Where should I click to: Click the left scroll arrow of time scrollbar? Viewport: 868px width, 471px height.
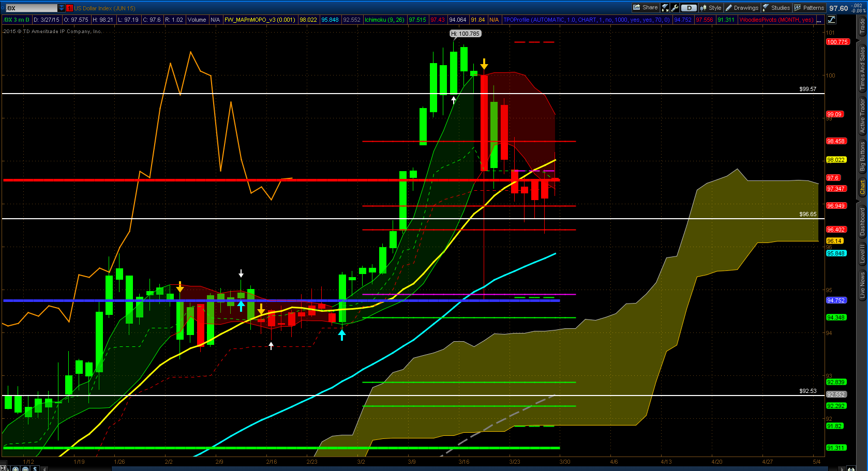44,469
